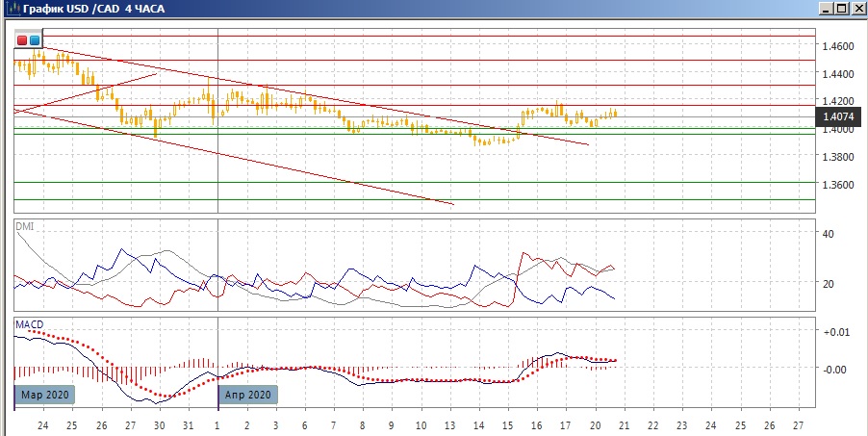868x436 pixels.
Task: Select the Апр 2020 month marker
Action: click(x=248, y=395)
